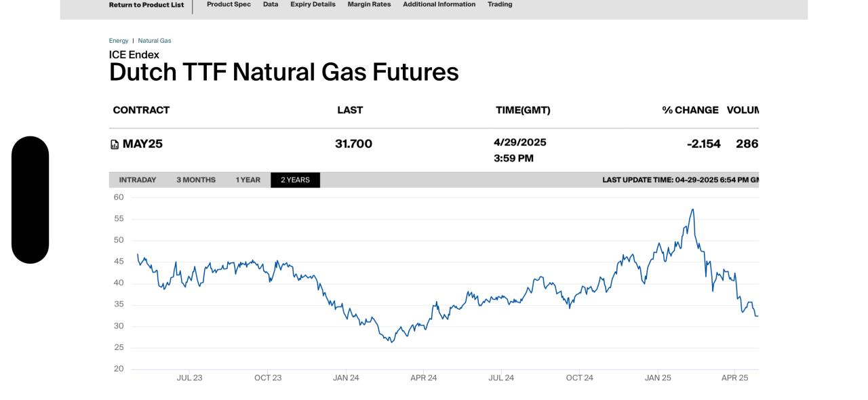This screenshot has width=868, height=400.
Task: Open the Trading tab
Action: (500, 4)
